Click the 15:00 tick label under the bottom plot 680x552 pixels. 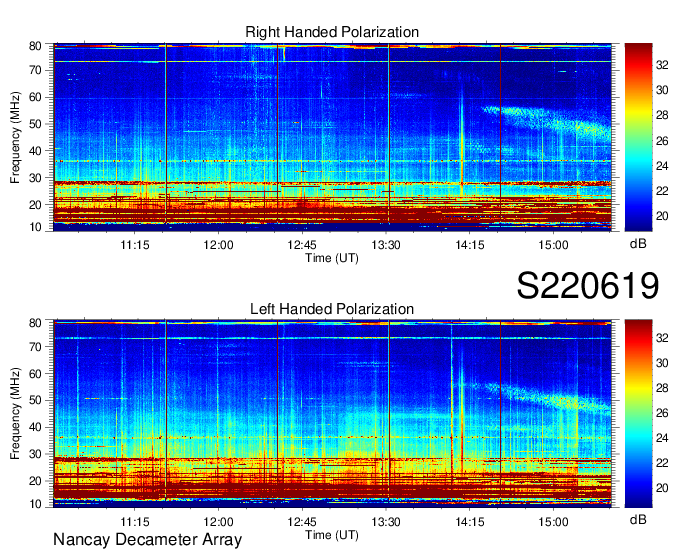tap(553, 522)
